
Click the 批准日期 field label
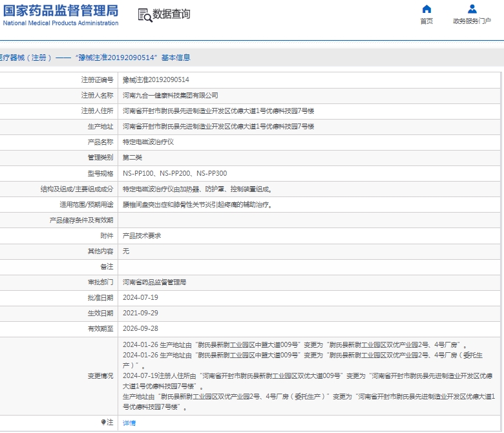pos(101,298)
